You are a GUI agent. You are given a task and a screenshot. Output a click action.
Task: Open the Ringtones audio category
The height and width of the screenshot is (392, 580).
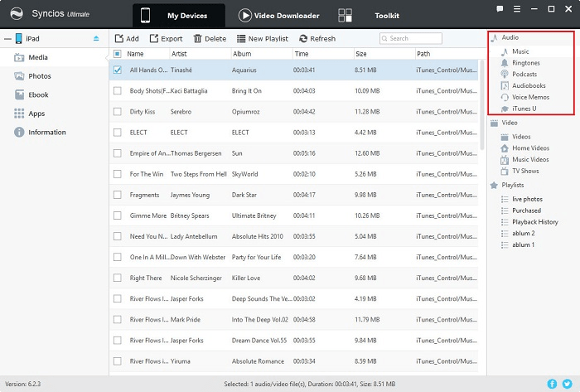(x=525, y=63)
